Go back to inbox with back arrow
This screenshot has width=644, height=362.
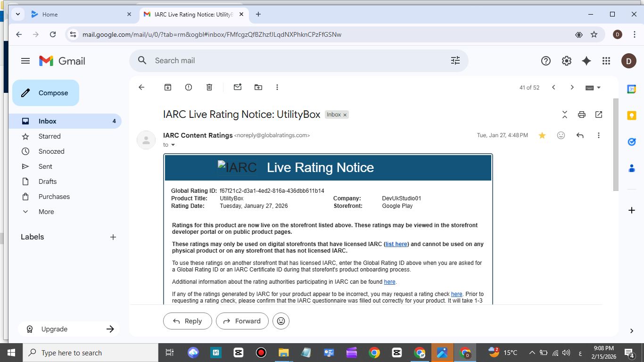pos(141,87)
